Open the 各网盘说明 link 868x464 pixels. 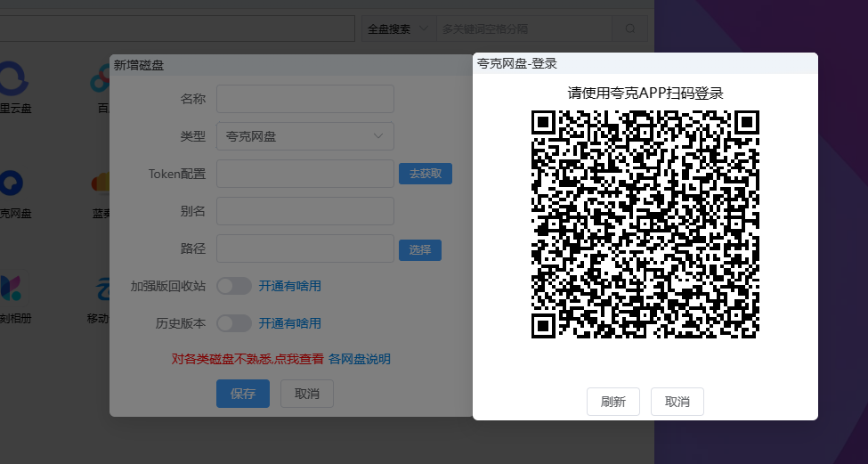(x=360, y=359)
